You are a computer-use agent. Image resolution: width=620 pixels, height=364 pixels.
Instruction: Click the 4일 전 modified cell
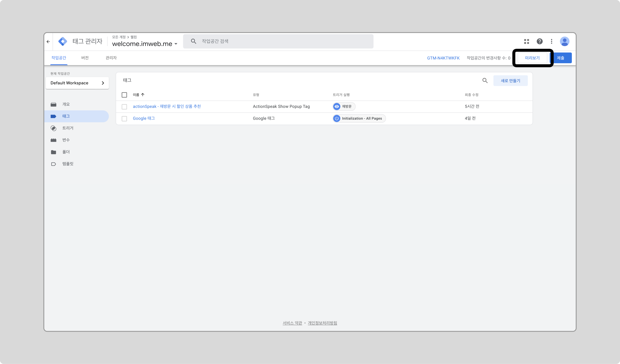pos(470,118)
